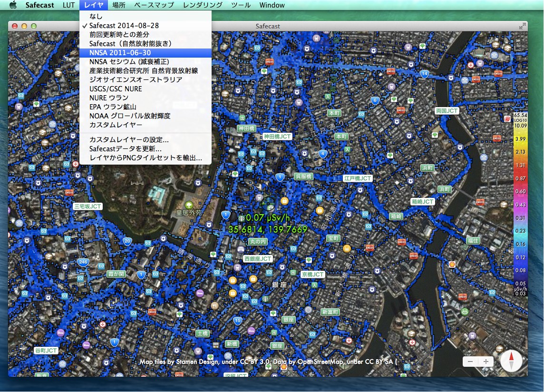Zoom out with the minus button
Image resolution: width=544 pixels, height=392 pixels.
click(470, 362)
